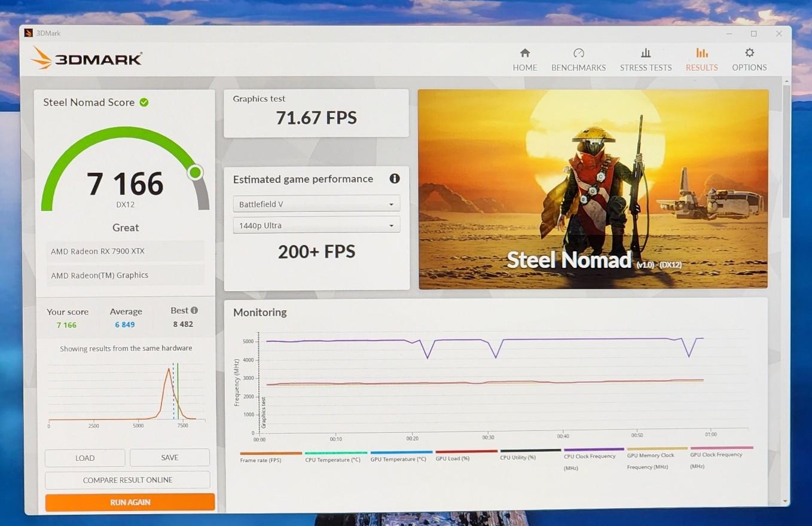Toggle the GPU Load (%) legend entry
The height and width of the screenshot is (526, 812).
tap(466, 454)
